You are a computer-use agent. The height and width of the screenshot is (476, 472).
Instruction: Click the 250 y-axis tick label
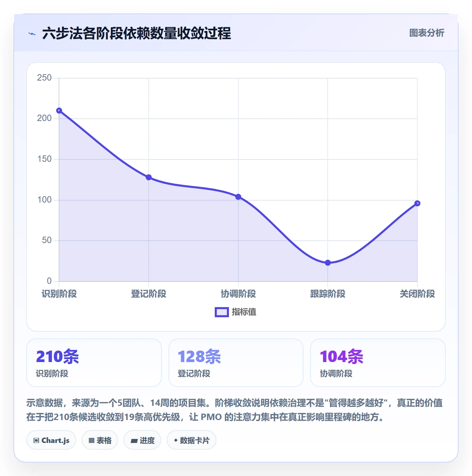[x=45, y=78]
